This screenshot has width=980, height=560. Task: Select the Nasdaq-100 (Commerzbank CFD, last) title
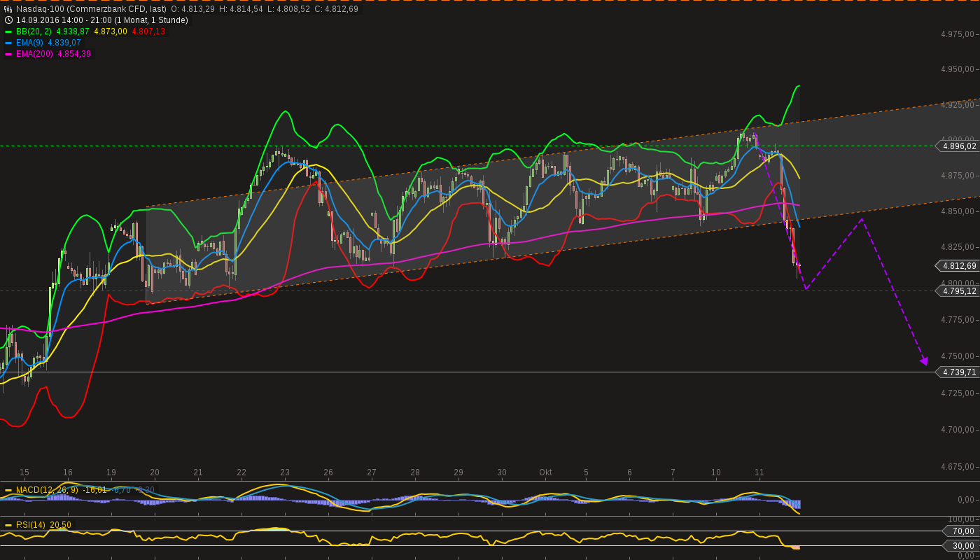pyautogui.click(x=91, y=9)
